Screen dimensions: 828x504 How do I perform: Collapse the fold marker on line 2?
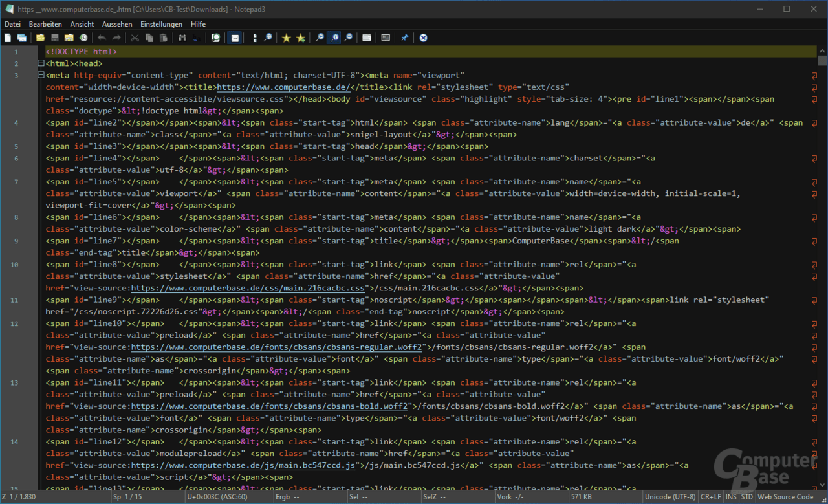[41, 63]
